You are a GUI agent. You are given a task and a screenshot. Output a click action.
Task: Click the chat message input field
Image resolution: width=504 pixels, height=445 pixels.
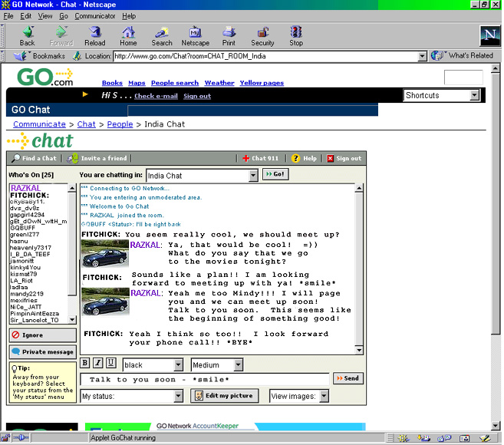coord(204,379)
